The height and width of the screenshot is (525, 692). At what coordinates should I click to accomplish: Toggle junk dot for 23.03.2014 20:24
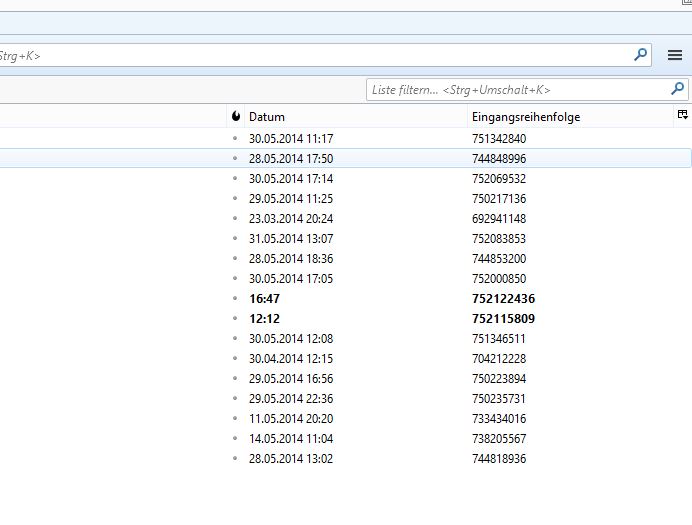(235, 218)
